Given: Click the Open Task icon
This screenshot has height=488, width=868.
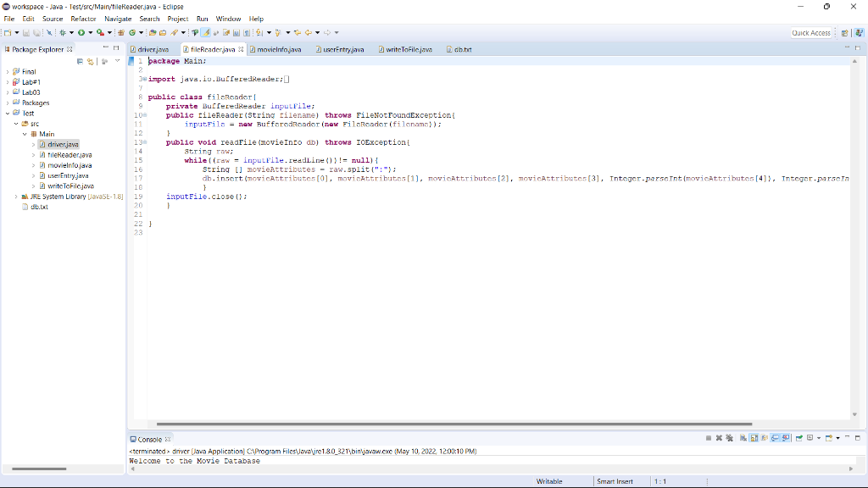Looking at the screenshot, I should click(163, 33).
